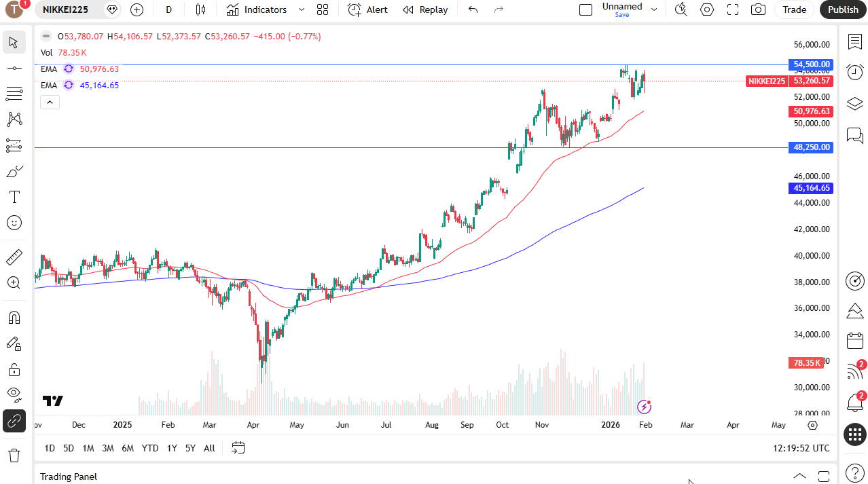The height and width of the screenshot is (484, 868).
Task: Click the Trade button
Action: tap(794, 10)
